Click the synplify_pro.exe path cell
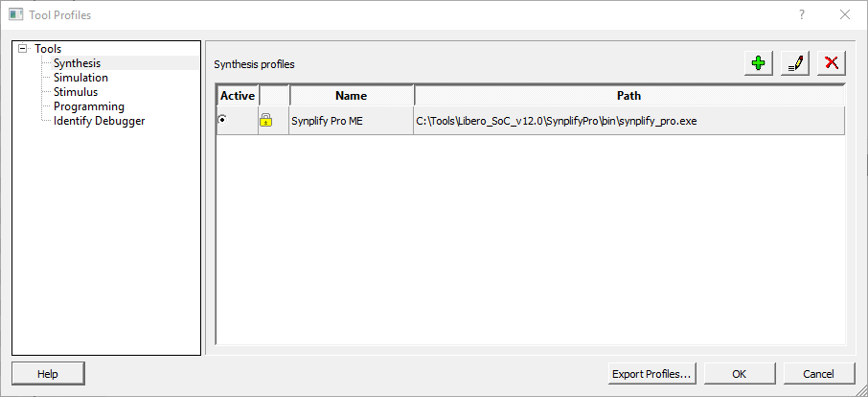This screenshot has width=868, height=397. [x=628, y=121]
